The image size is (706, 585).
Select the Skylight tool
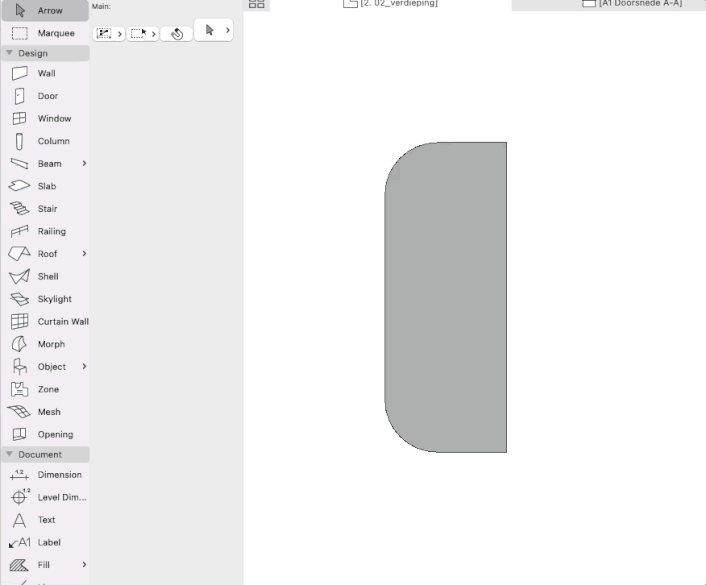click(x=45, y=299)
